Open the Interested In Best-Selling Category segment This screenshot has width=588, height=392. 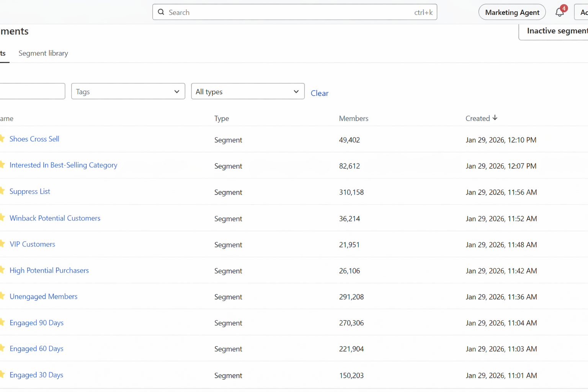coord(63,165)
